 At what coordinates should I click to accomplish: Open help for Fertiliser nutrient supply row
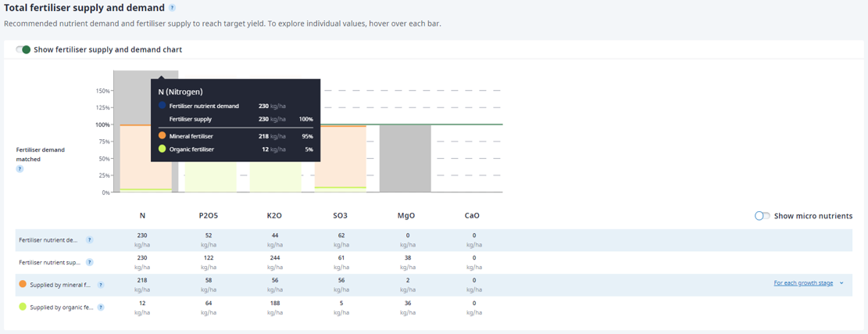90,263
